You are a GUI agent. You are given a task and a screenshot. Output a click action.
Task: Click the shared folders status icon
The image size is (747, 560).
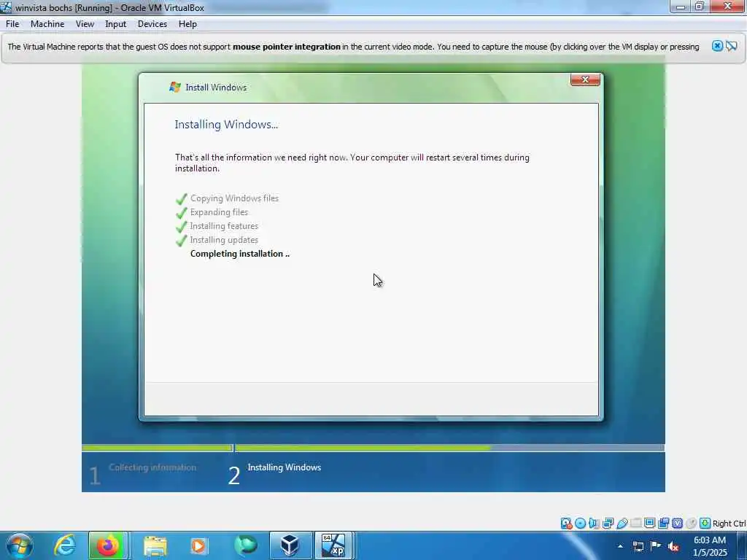click(x=636, y=524)
